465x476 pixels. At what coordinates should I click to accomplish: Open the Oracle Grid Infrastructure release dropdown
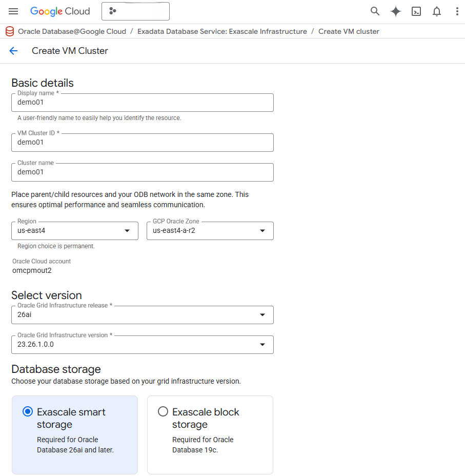[262, 314]
